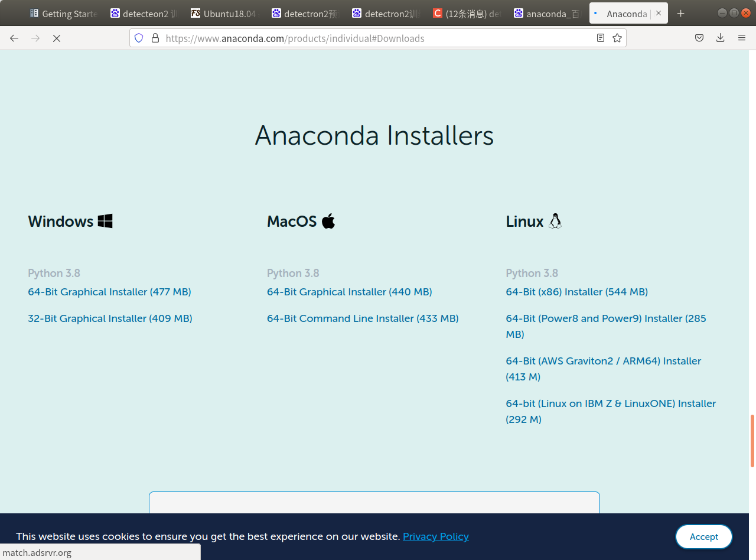756x560 pixels.
Task: Click the Linux section heading
Action: [524, 222]
